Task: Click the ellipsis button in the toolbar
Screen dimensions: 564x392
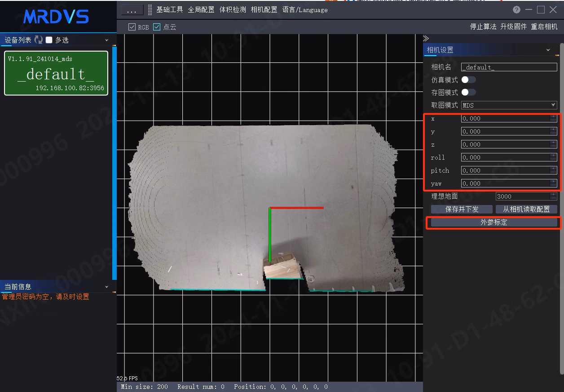Action: 132,10
